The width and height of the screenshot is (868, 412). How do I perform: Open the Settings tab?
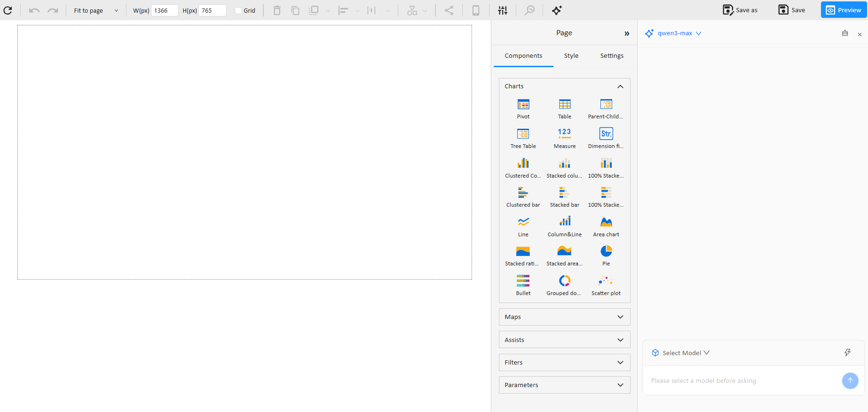click(611, 56)
